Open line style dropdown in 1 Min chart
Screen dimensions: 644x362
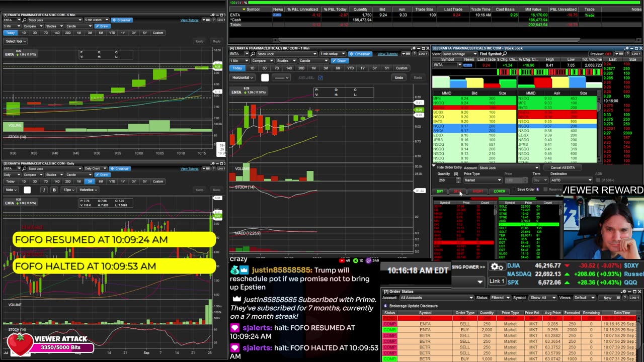(281, 77)
